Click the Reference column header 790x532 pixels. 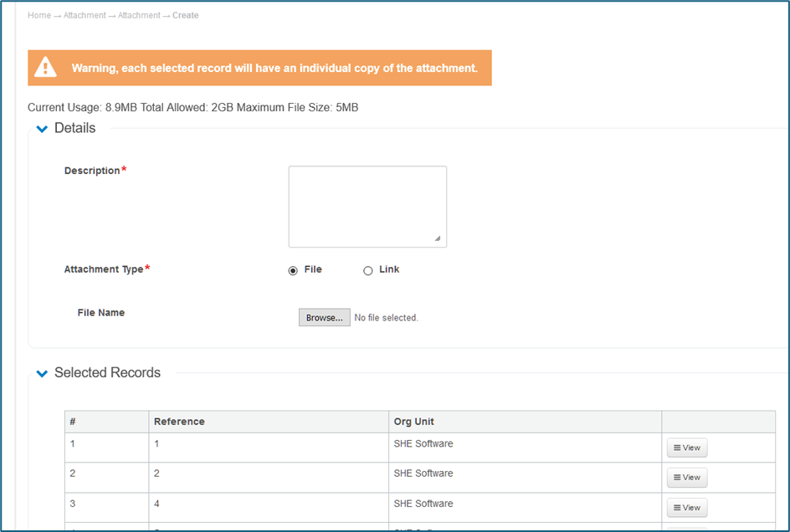179,422
